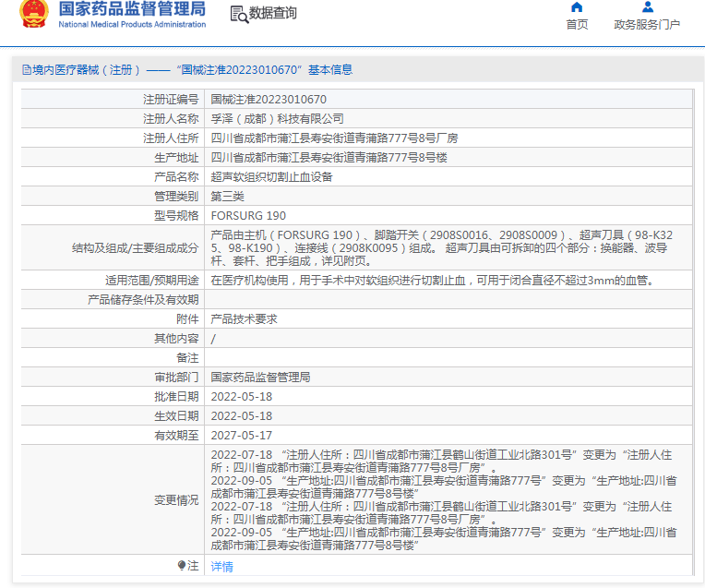Click the 产品储存条件及有效期 label
This screenshot has height=588, width=705.
tap(143, 300)
